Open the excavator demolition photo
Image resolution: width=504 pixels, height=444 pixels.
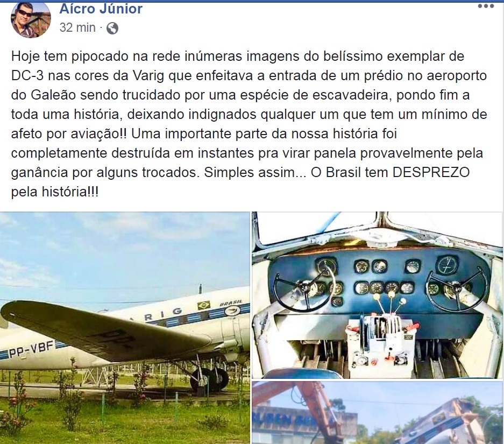coord(377,413)
